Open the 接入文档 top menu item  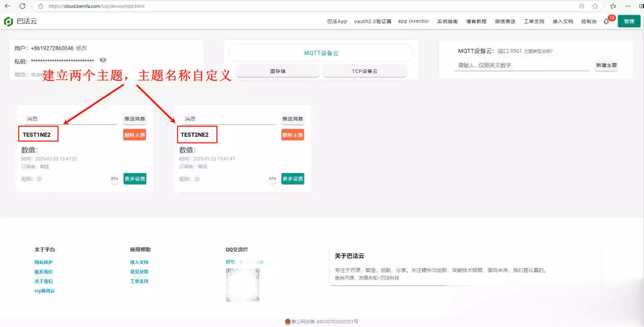(x=563, y=21)
